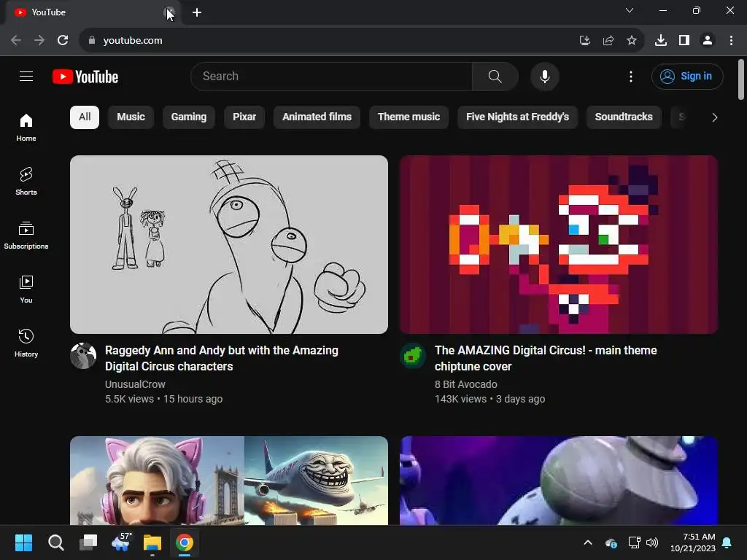Open the YouTube guide hamburger menu
Screen dimensions: 747x560
pos(26,76)
